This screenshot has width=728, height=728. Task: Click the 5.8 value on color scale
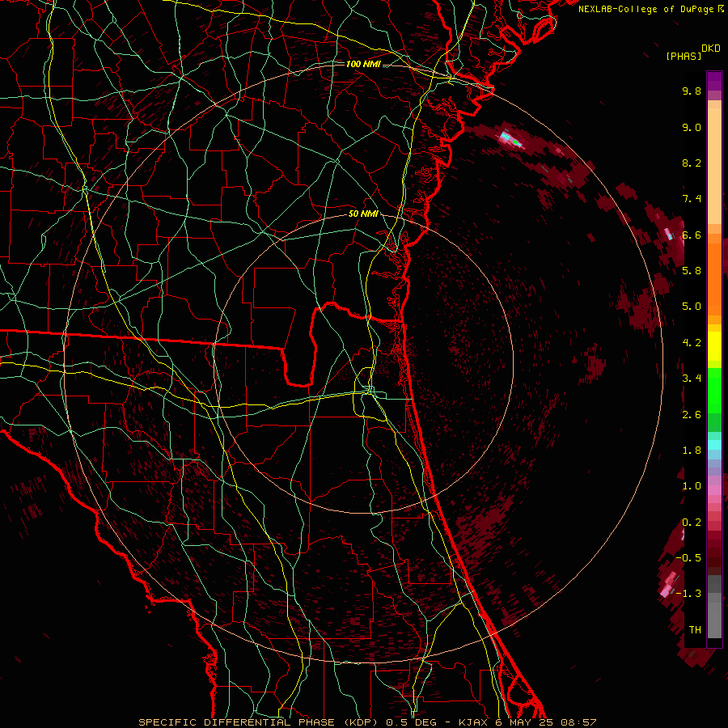[x=692, y=271]
